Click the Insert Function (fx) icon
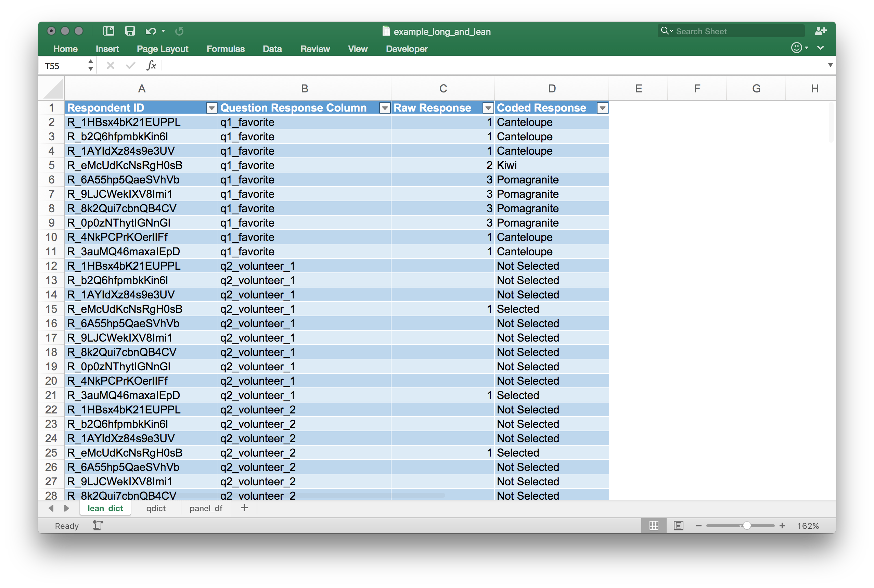 151,65
